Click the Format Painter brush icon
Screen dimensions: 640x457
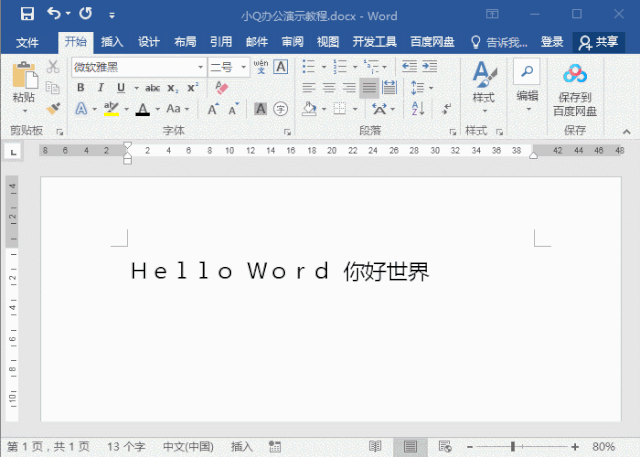tap(53, 109)
